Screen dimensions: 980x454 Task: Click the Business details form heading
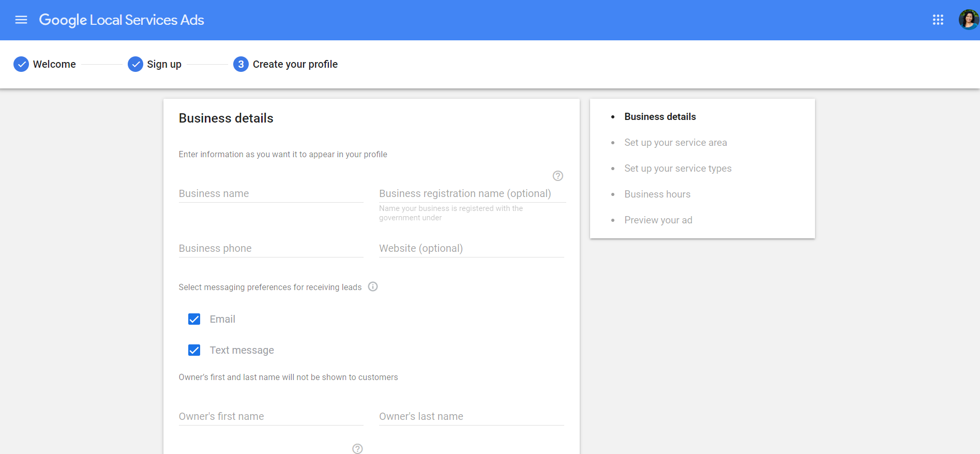(x=226, y=118)
